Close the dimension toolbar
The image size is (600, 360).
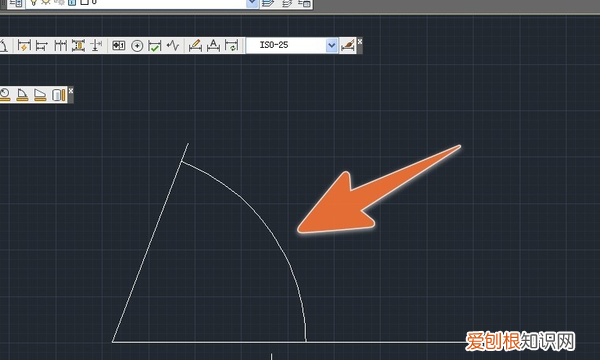coord(360,41)
